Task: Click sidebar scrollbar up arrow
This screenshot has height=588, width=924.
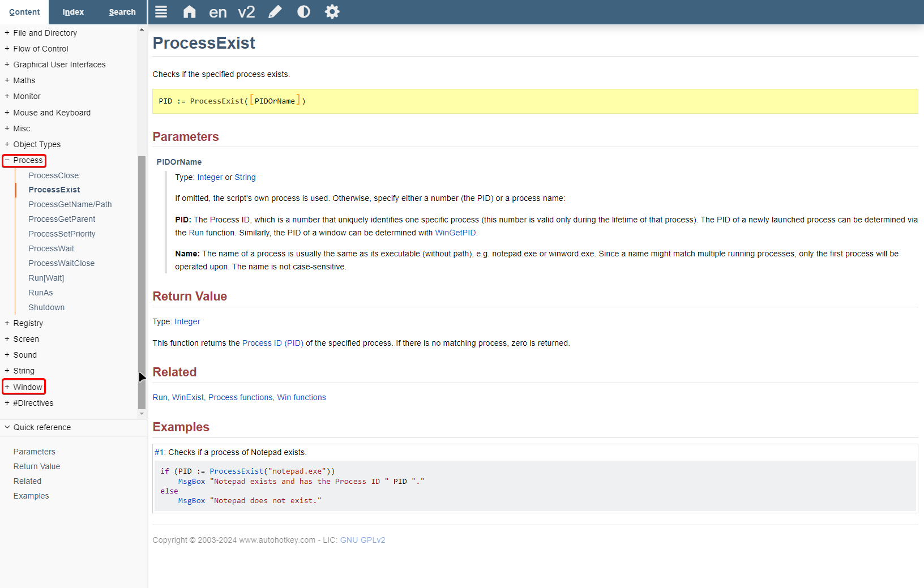Action: [x=142, y=29]
